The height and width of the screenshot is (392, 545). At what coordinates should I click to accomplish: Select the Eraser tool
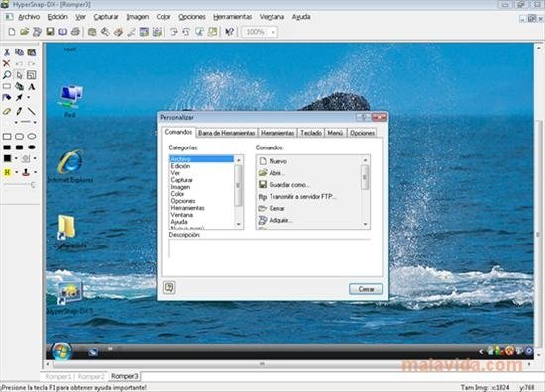(x=7, y=112)
